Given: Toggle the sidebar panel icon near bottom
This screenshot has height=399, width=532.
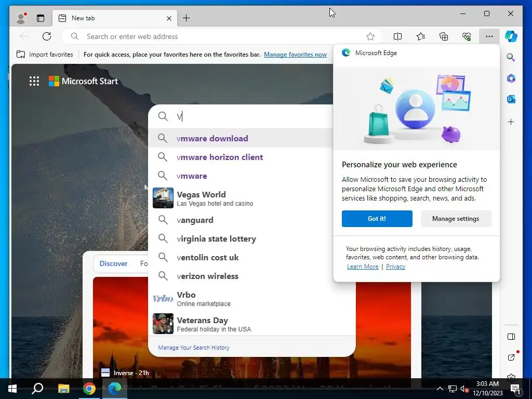Looking at the screenshot, I should [511, 337].
